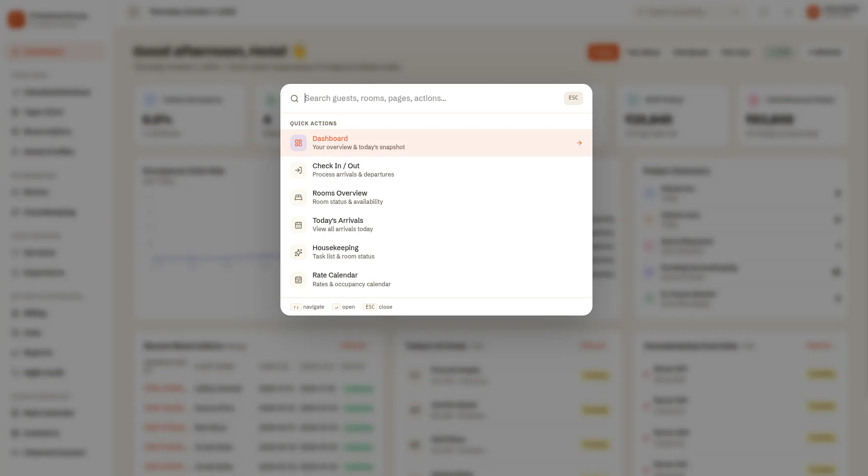Image resolution: width=868 pixels, height=476 pixels.
Task: Open Housekeeping task list action
Action: pyautogui.click(x=436, y=252)
